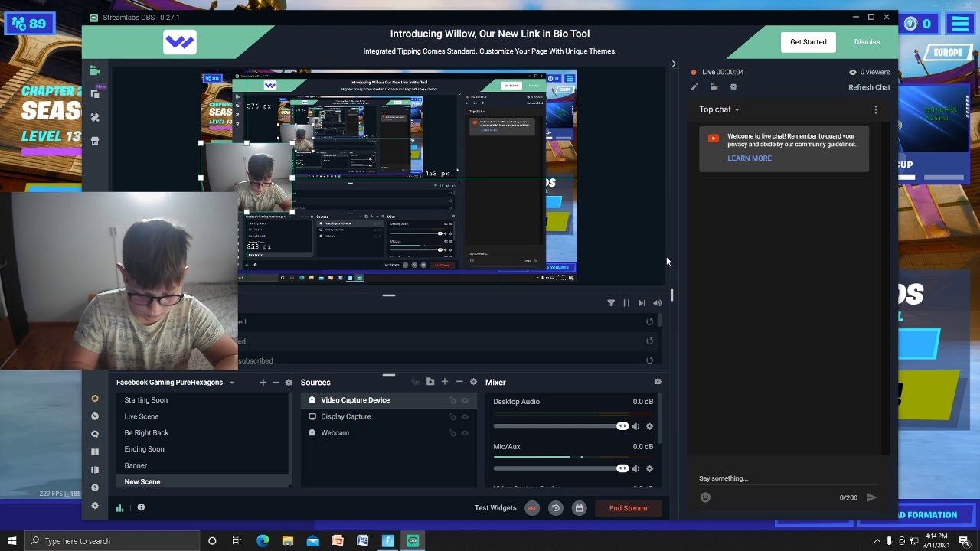Viewport: 980px width, 551px height.
Task: Click Refresh Chat
Action: coord(869,87)
